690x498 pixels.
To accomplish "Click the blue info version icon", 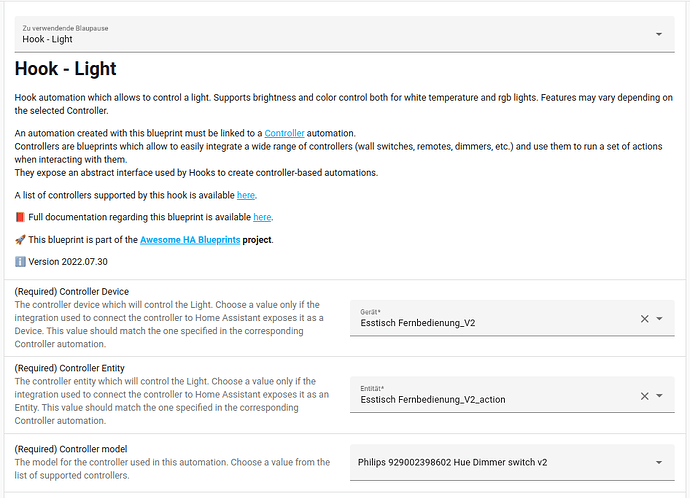I will click(x=21, y=262).
